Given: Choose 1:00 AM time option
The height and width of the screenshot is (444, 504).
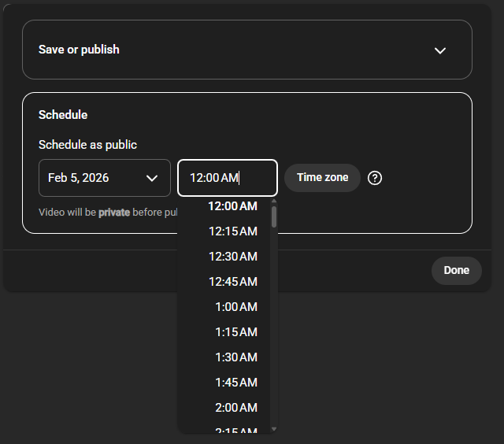Looking at the screenshot, I should (235, 307).
